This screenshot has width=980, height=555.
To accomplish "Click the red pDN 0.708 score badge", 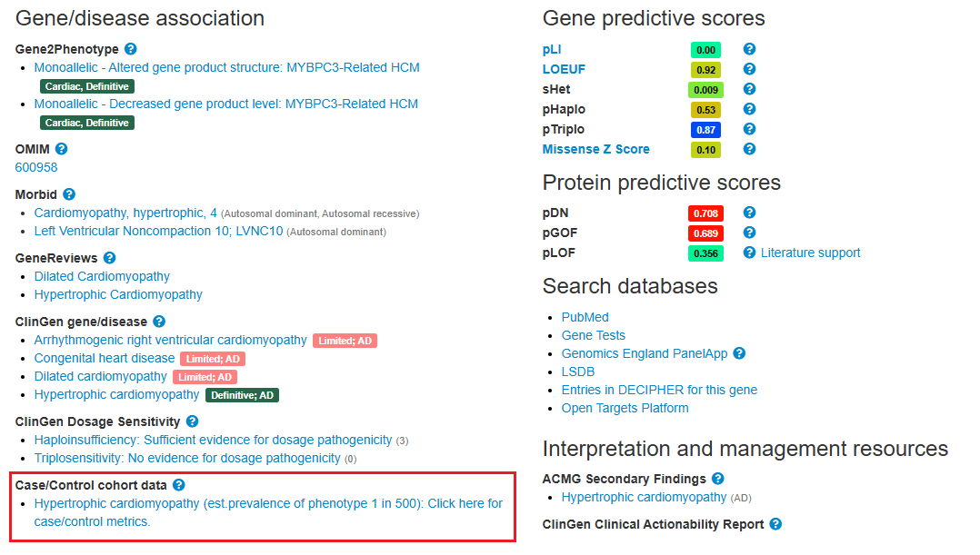I will pos(705,213).
